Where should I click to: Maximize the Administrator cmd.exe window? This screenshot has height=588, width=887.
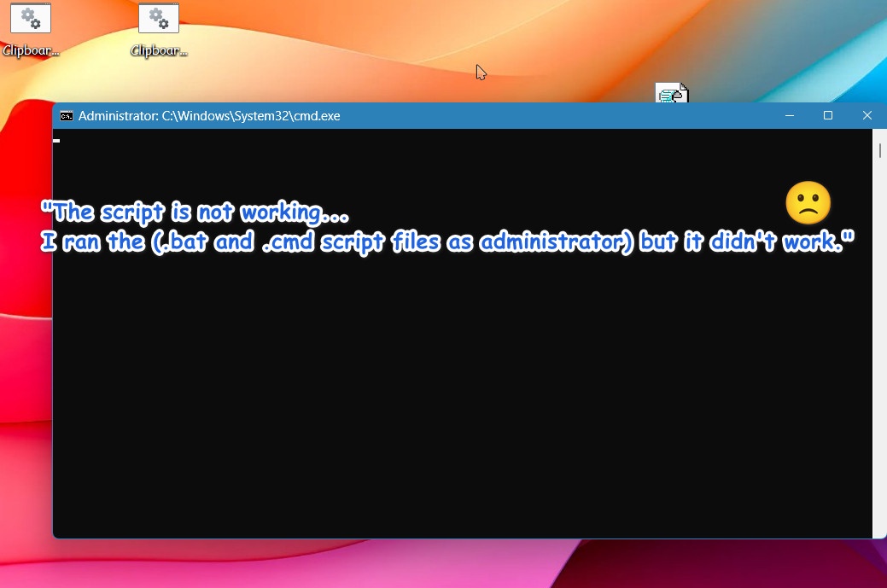(827, 115)
